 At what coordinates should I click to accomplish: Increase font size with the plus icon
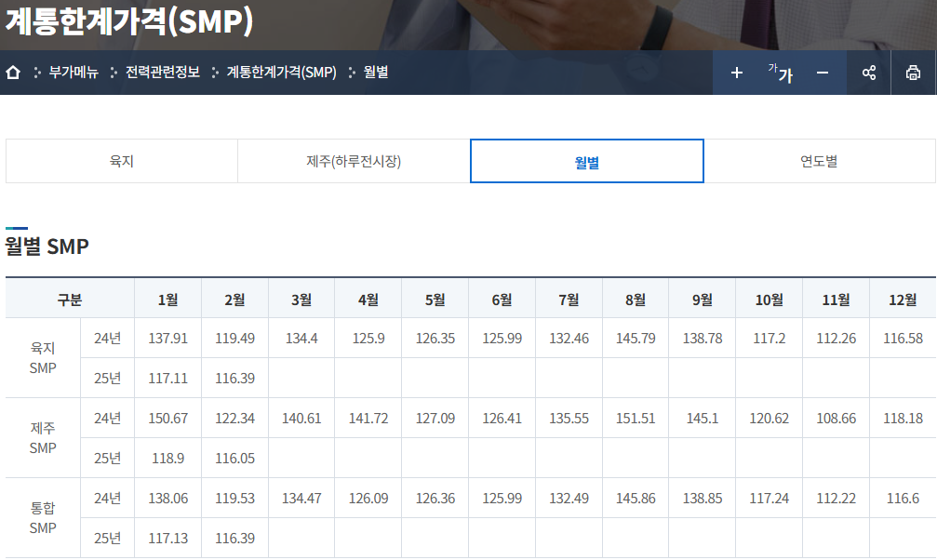[x=737, y=73]
